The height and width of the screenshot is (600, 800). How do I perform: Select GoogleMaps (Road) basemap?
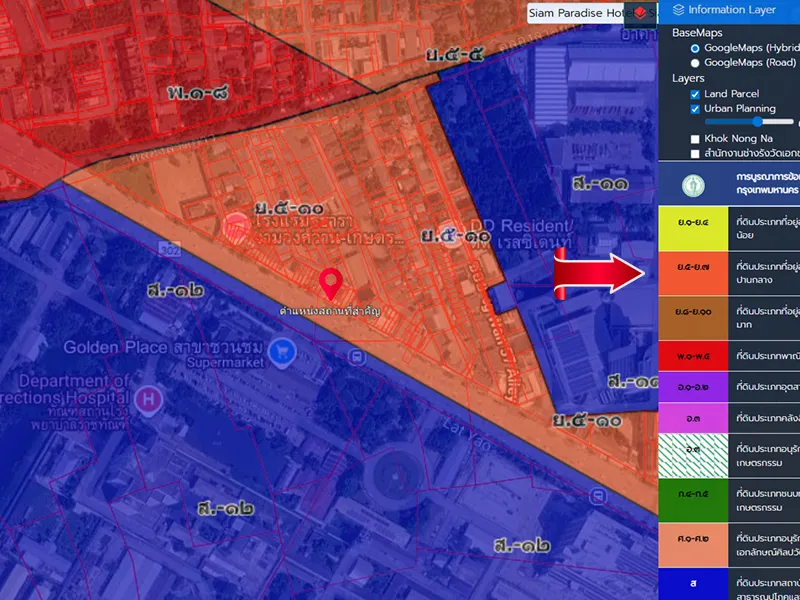click(695, 62)
